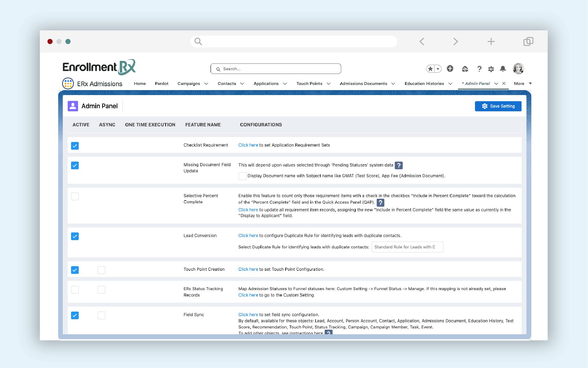Image resolution: width=588 pixels, height=368 pixels.
Task: Open the notifications bell
Action: tap(503, 69)
